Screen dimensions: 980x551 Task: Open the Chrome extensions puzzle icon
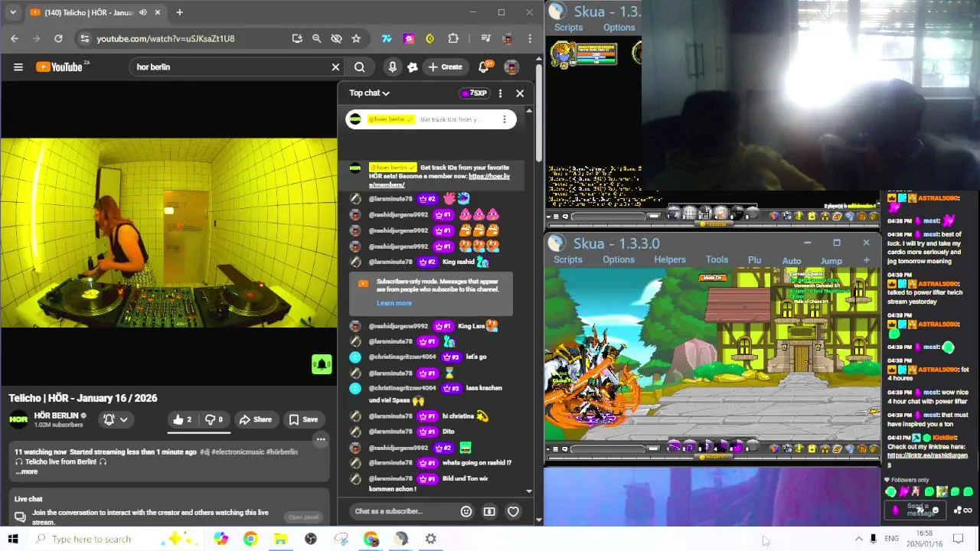pyautogui.click(x=453, y=38)
